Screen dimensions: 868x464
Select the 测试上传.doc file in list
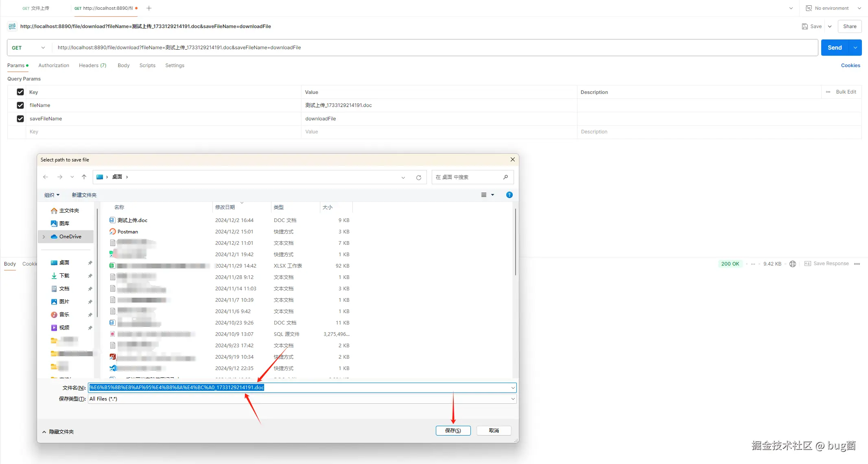pos(132,220)
